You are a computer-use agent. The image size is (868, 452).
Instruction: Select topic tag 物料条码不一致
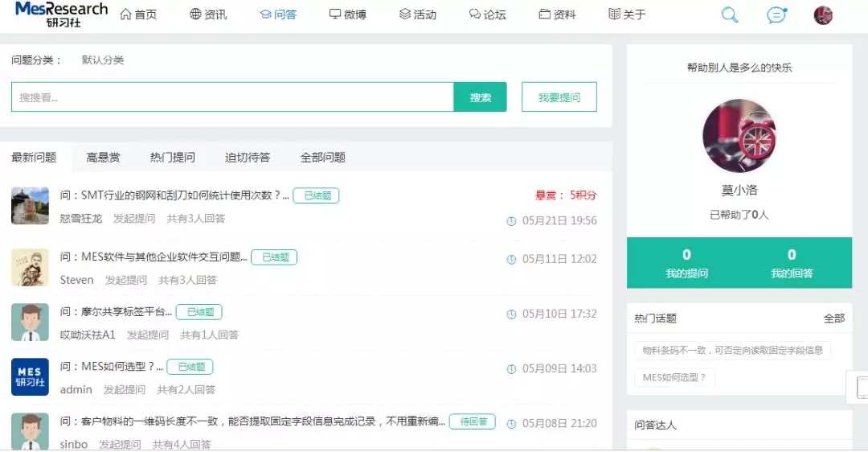(732, 350)
